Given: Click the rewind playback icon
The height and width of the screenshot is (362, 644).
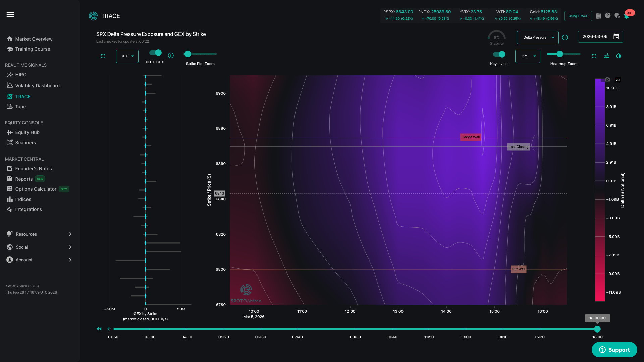Looking at the screenshot, I should [x=99, y=329].
